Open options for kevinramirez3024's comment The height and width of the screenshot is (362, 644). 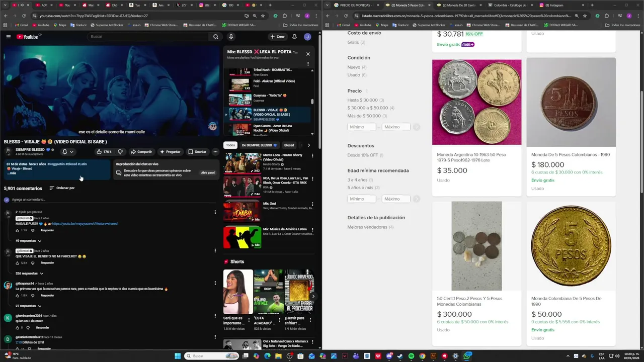pos(215,316)
